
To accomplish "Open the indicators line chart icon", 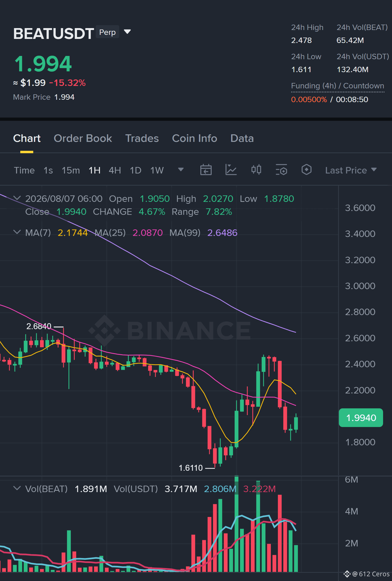I will pyautogui.click(x=231, y=170).
